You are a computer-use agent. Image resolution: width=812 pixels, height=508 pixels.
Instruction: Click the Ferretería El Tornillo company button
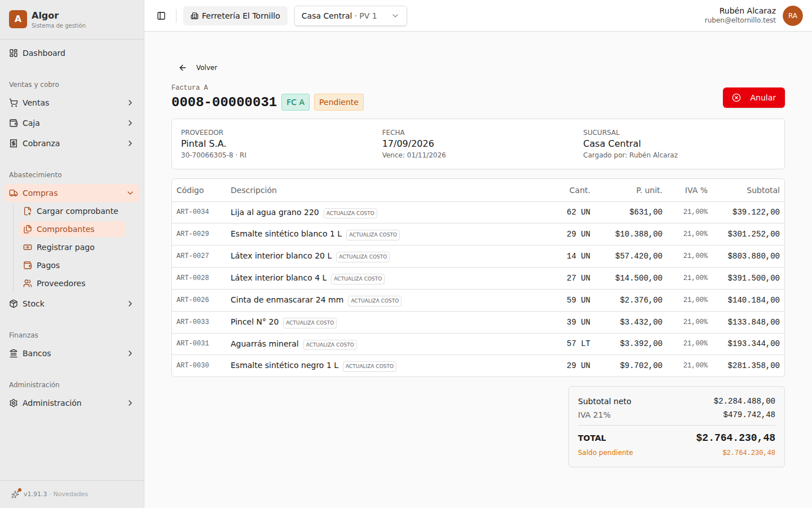pos(235,16)
